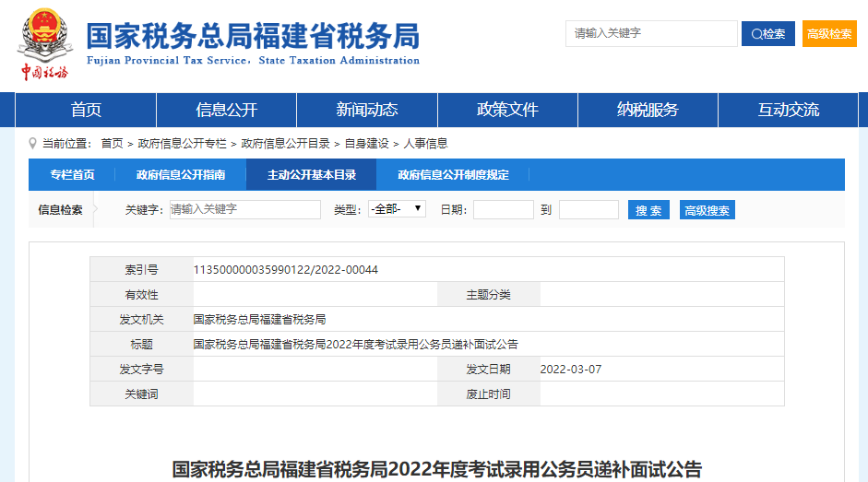Switch to the 专栏首页 tab

pos(72,175)
